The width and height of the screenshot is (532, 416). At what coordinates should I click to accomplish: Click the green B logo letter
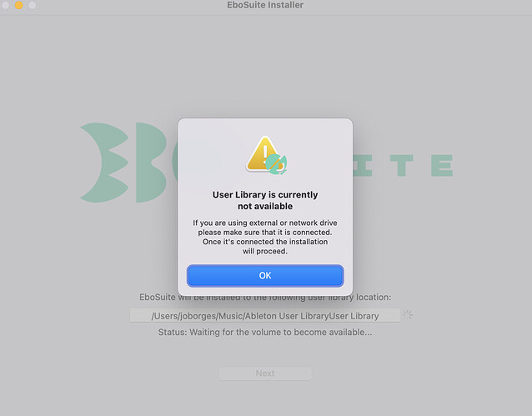(151, 163)
